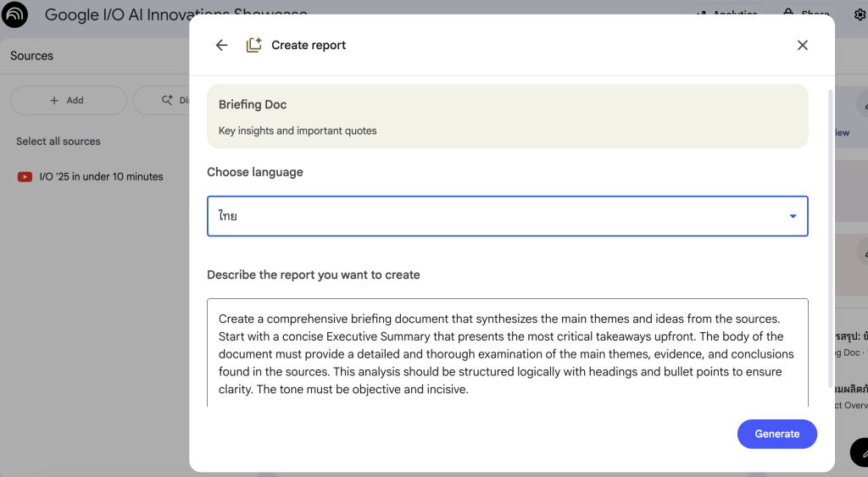Viewport: 868px width, 477px height.
Task: Click the Discover sources search icon
Action: pos(168,100)
